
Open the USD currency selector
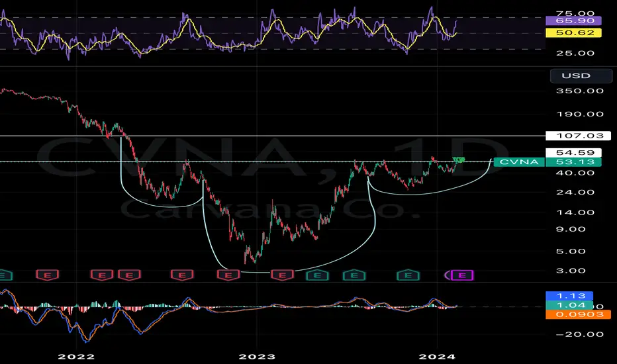(581, 75)
